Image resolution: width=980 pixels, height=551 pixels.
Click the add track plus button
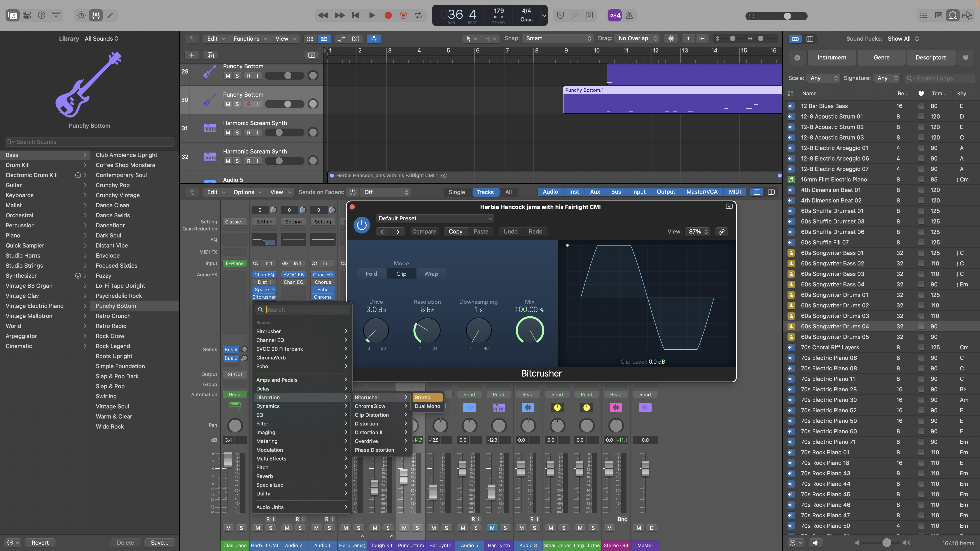click(x=192, y=55)
